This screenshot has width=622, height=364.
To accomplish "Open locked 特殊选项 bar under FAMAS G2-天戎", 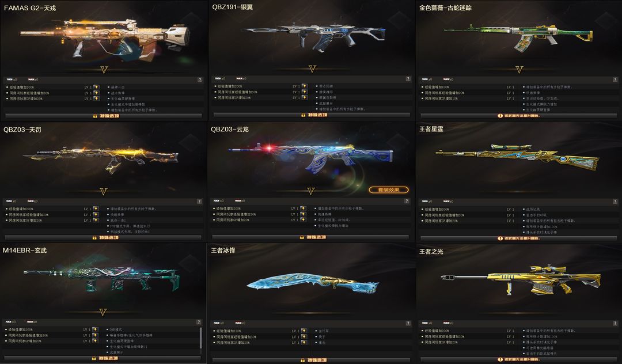I will click(104, 116).
